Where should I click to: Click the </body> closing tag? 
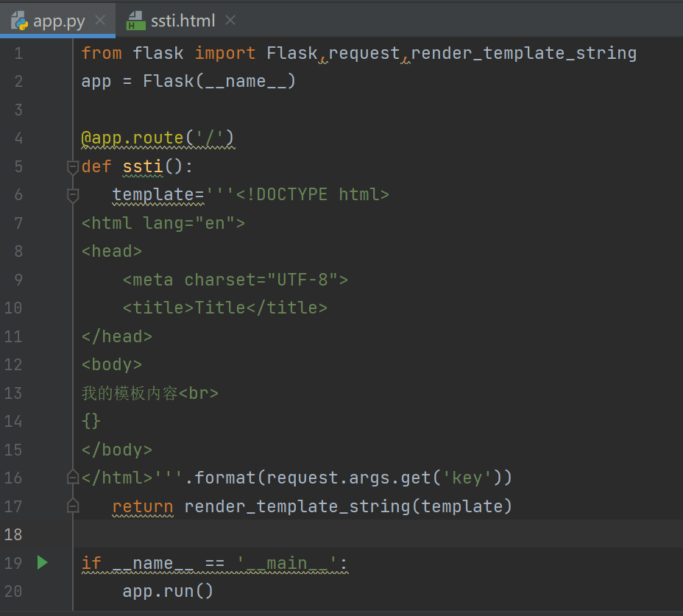point(117,450)
